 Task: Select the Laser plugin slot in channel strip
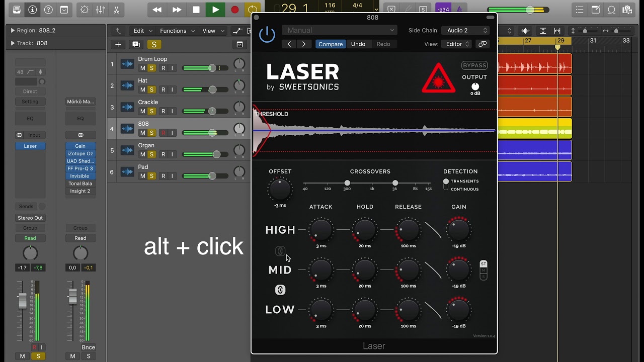pos(30,146)
